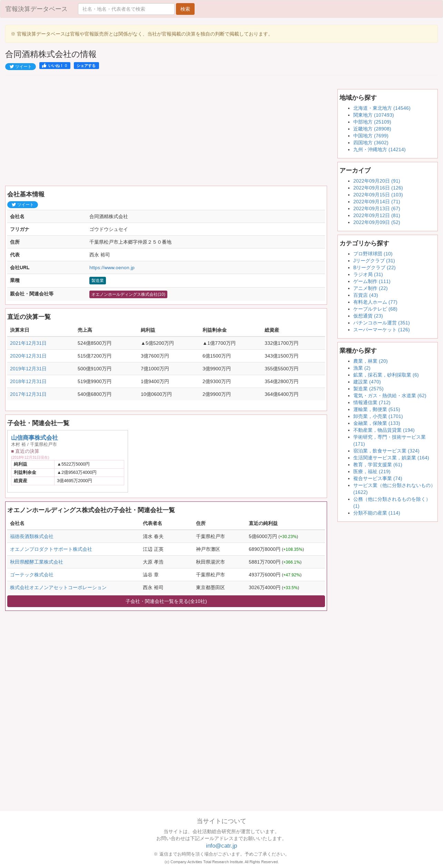Image resolution: width=443 pixels, height=868 pixels.
Task: Click the orange 検索 search button
Action: pos(185,9)
